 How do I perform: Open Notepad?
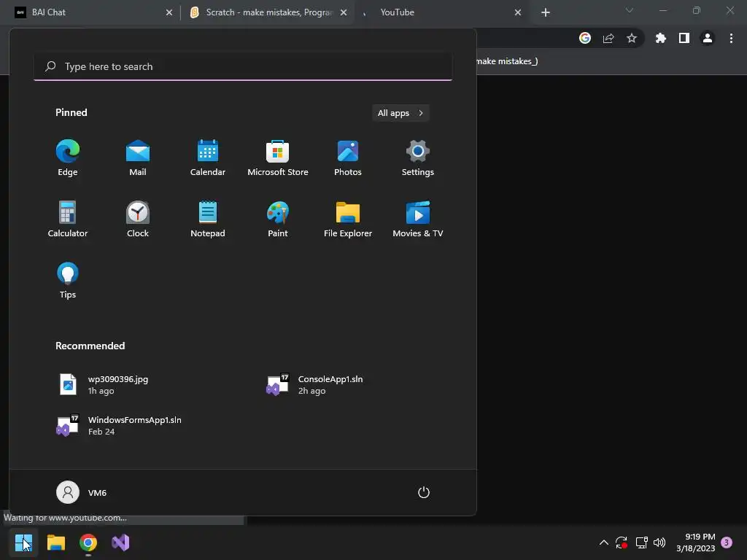point(208,219)
